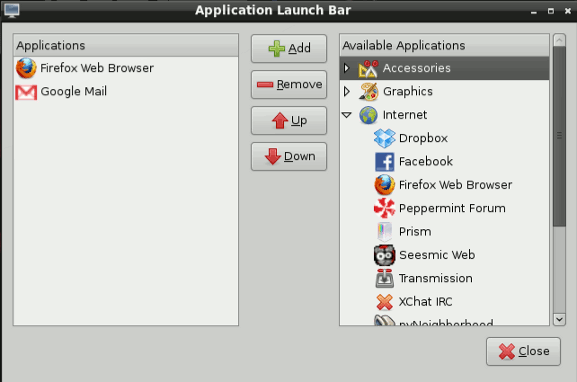Screen dimensions: 577x382
Task: Click the Peppermint Forum candy icon
Action: click(x=385, y=208)
